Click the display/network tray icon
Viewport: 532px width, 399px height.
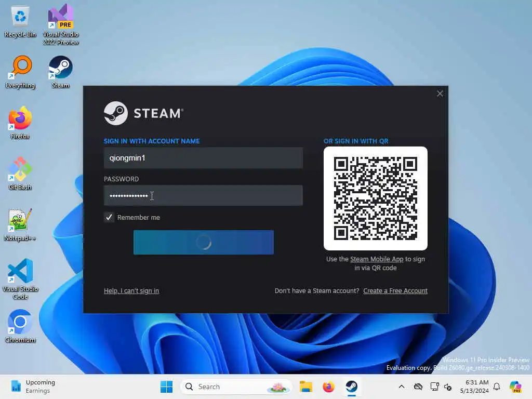(434, 387)
